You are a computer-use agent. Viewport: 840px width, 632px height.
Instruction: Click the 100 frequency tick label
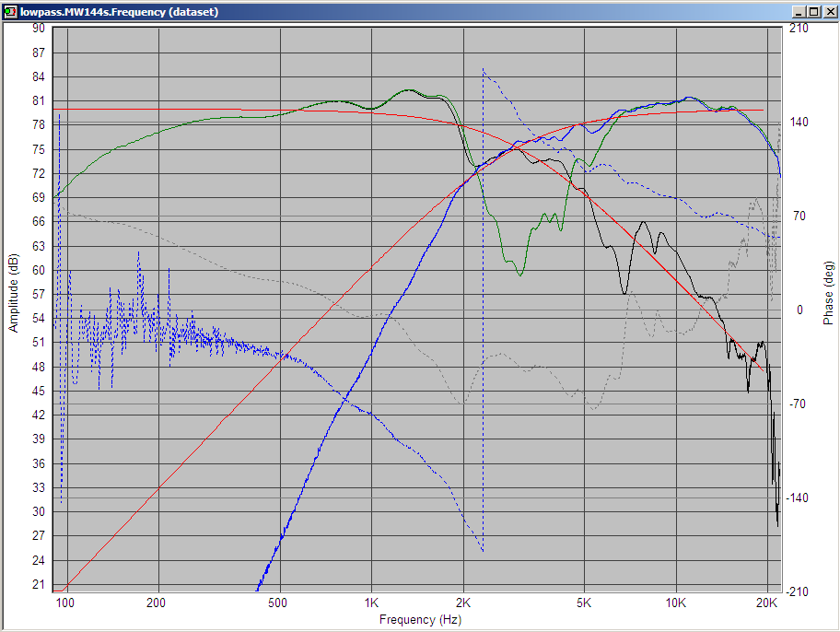click(64, 603)
